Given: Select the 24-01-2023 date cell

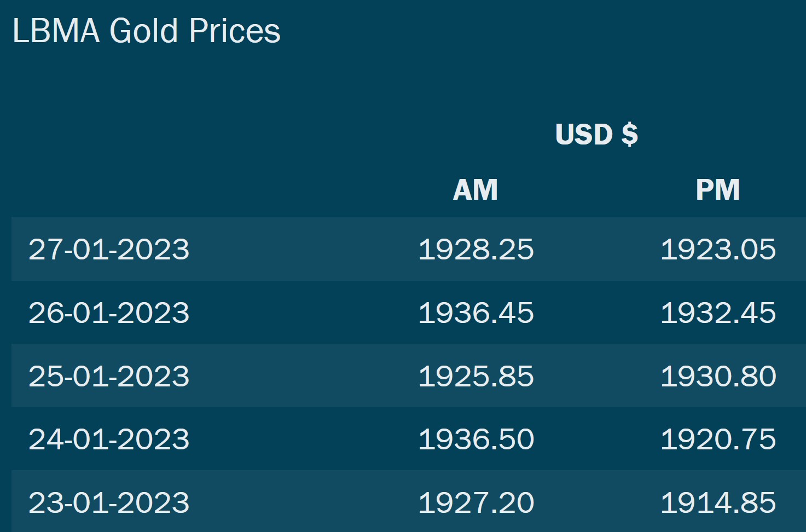Looking at the screenshot, I should pyautogui.click(x=109, y=439).
